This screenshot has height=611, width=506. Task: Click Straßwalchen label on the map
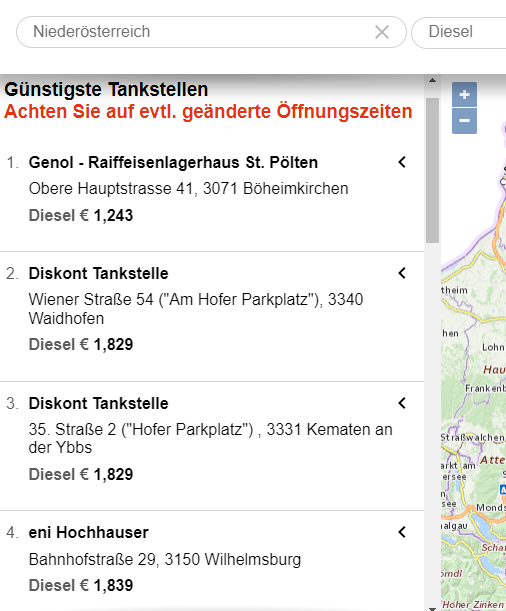coord(473,438)
